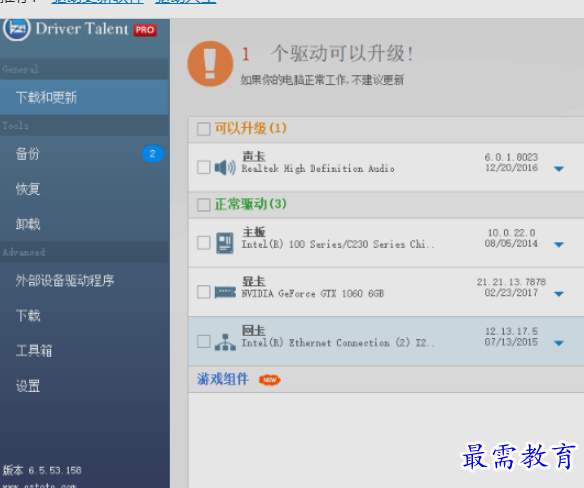Open the 下载 sidebar item

pos(85,316)
